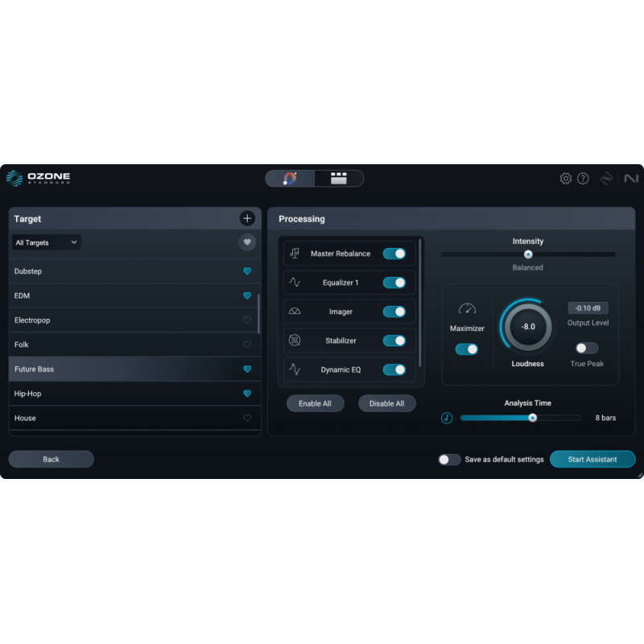
Task: Select the Dynamic EQ icon
Action: pyautogui.click(x=295, y=369)
